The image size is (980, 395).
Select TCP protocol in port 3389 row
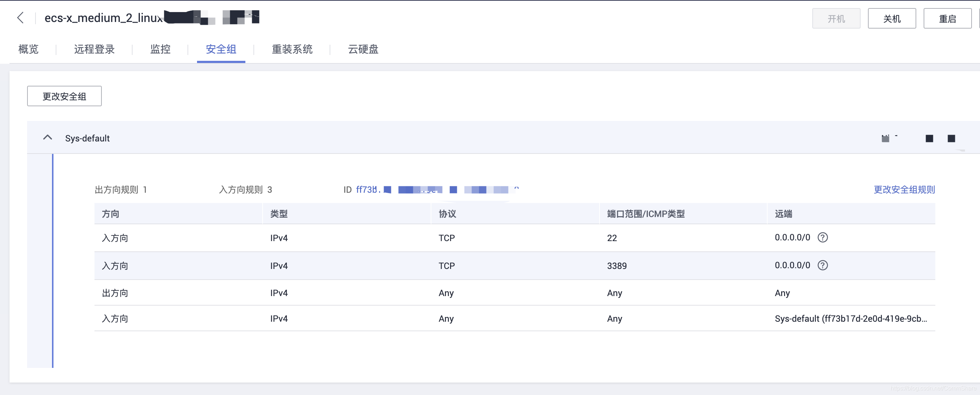[x=447, y=266]
